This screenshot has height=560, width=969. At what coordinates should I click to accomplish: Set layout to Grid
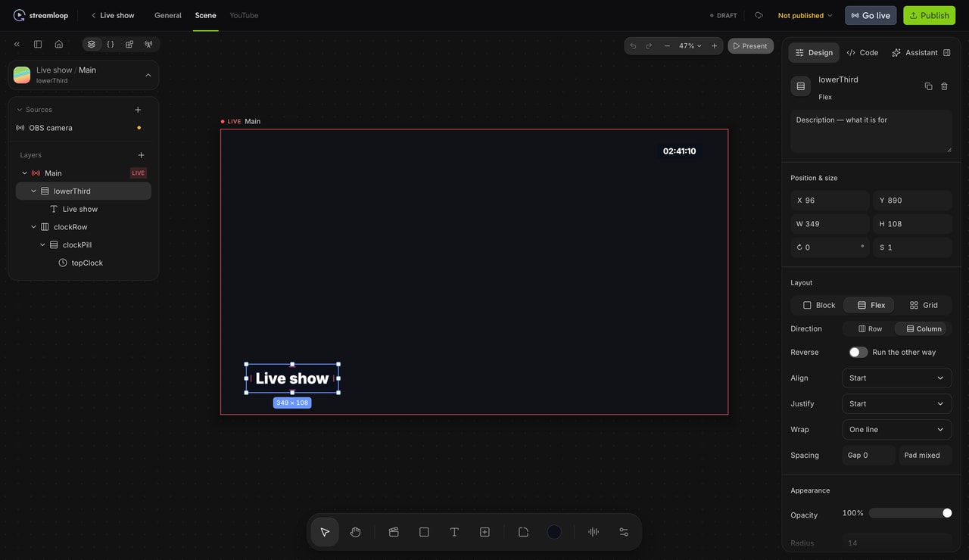tap(924, 305)
